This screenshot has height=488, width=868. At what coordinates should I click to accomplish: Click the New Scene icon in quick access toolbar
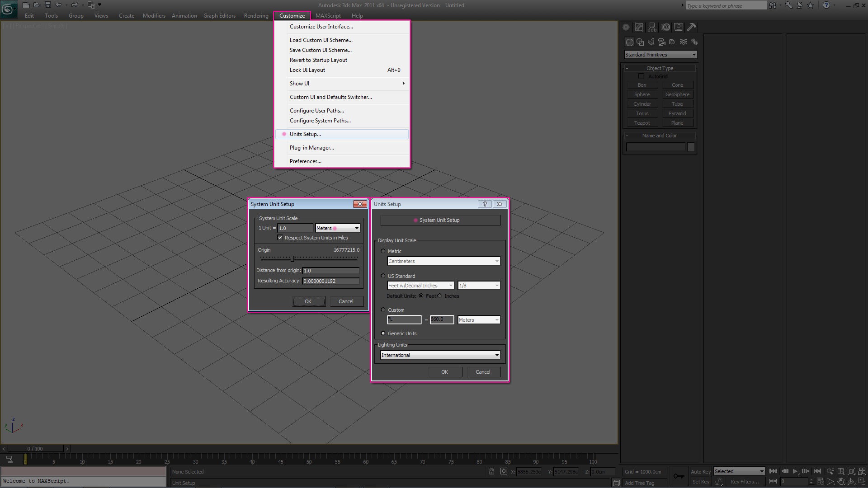click(x=26, y=5)
